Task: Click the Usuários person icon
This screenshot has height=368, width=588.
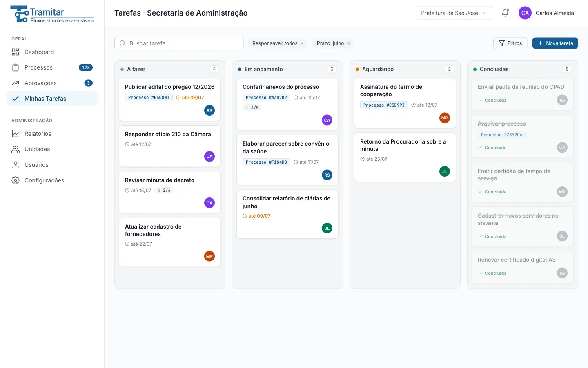Action: click(x=16, y=165)
